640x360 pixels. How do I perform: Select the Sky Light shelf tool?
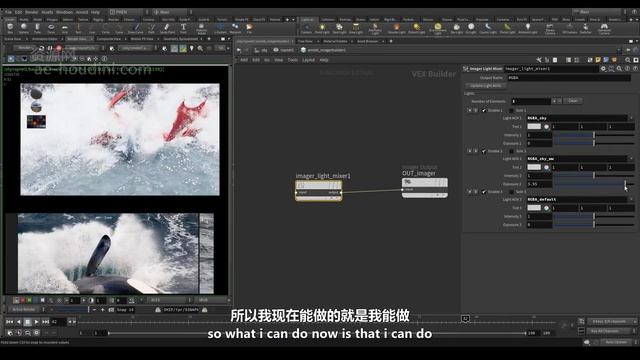[456, 29]
